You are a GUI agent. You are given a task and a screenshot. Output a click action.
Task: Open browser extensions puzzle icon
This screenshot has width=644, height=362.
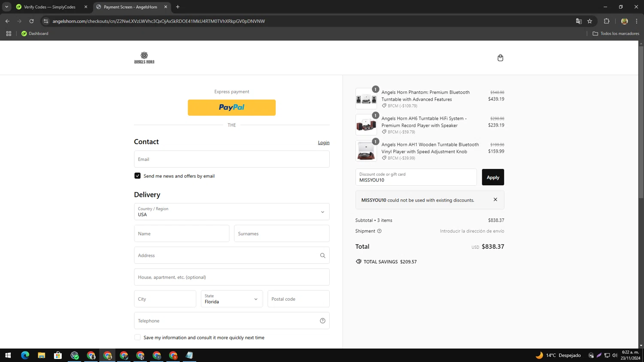coord(607,21)
